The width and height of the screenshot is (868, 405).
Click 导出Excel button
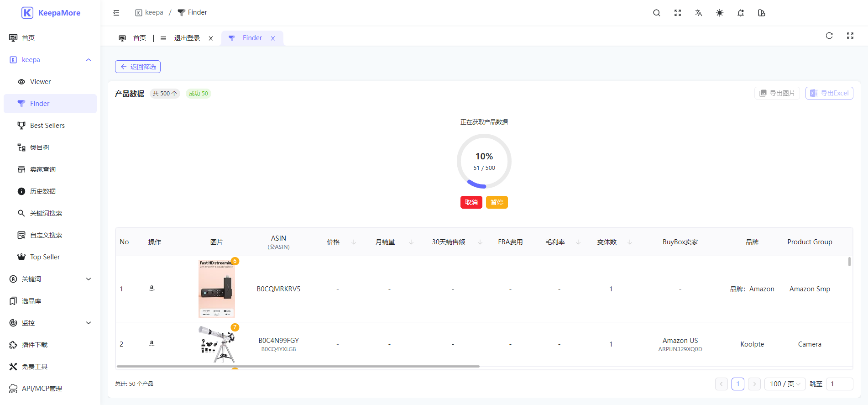tap(829, 93)
